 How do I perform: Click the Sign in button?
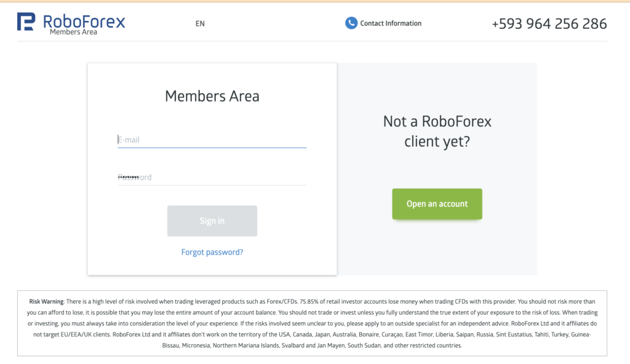coord(212,221)
